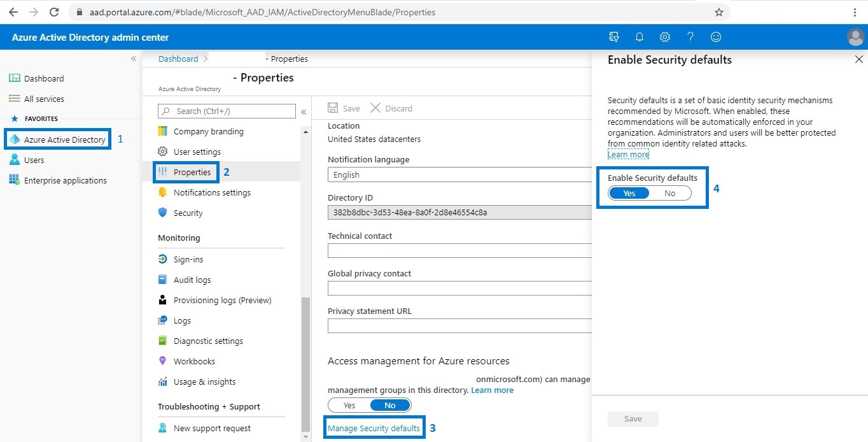Click the Directory ID field
The width and height of the screenshot is (868, 442).
(459, 212)
